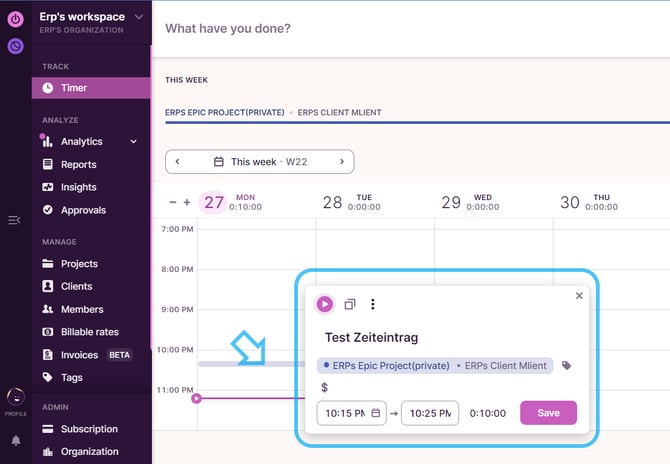Close the time entry popup
670x464 pixels.
click(x=579, y=296)
